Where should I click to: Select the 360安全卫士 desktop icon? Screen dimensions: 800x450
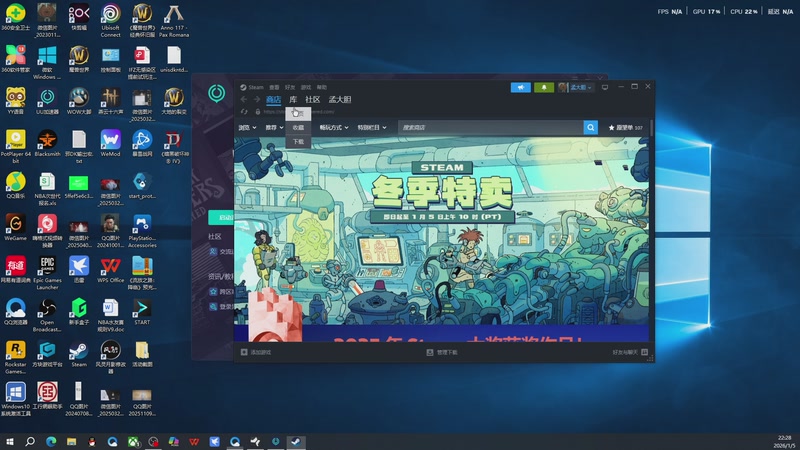[15, 17]
